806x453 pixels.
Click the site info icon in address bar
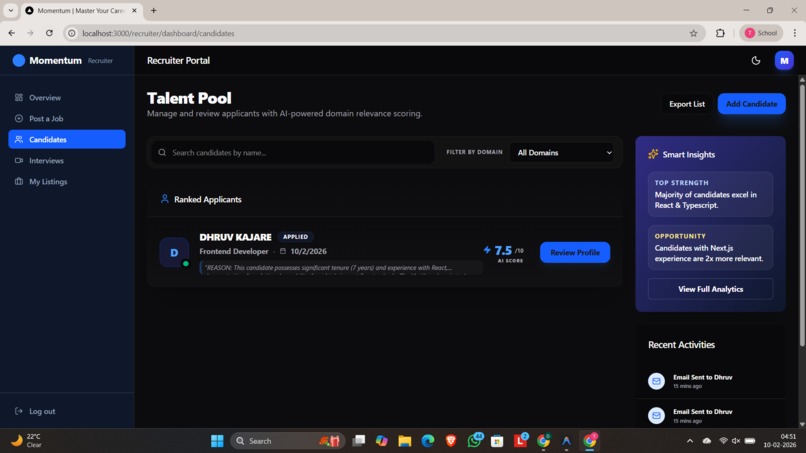72,33
